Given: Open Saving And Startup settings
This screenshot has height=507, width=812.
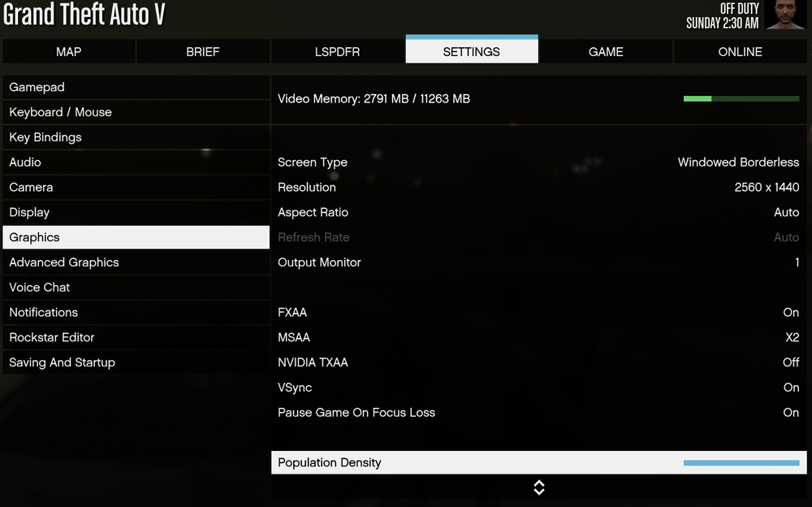Looking at the screenshot, I should coord(136,362).
